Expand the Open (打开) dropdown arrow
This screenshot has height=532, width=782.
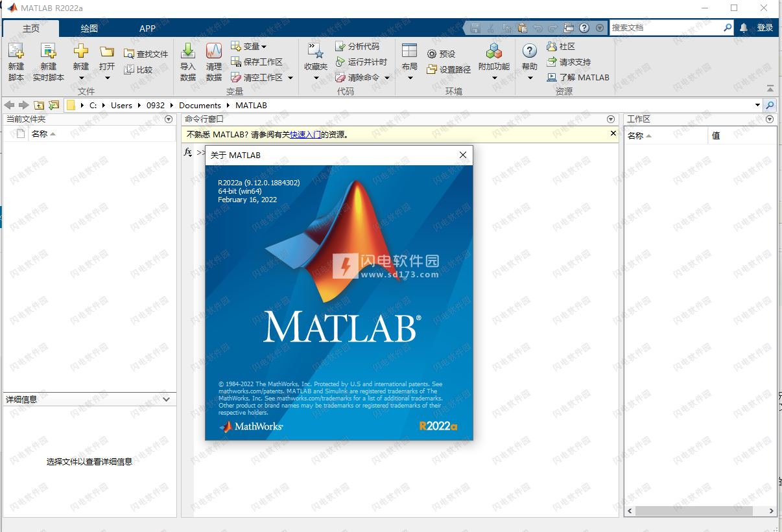pyautogui.click(x=107, y=78)
